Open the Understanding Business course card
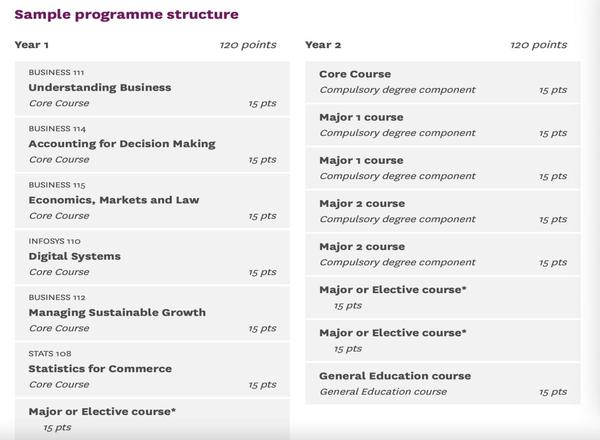Screen dimensions: 600x440 click(x=152, y=88)
